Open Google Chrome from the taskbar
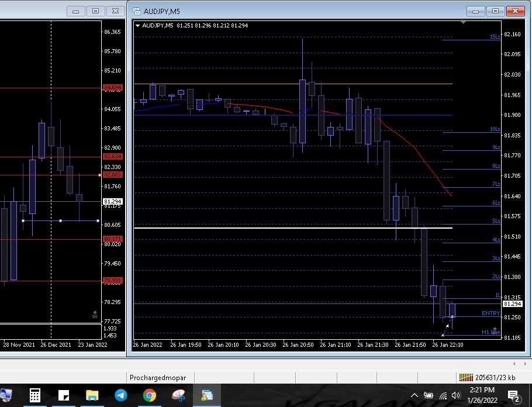This screenshot has height=407, width=532. (149, 395)
